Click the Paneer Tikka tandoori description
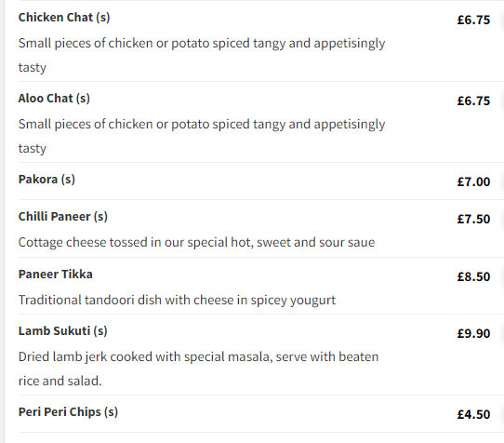Image resolution: width=504 pixels, height=443 pixels. click(177, 301)
